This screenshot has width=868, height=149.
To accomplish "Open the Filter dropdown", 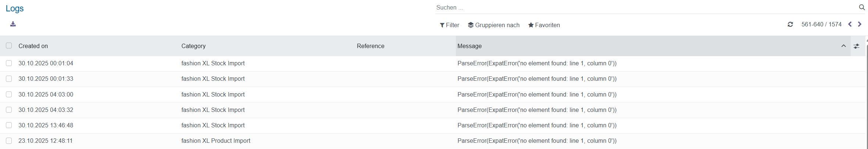I will click(450, 25).
